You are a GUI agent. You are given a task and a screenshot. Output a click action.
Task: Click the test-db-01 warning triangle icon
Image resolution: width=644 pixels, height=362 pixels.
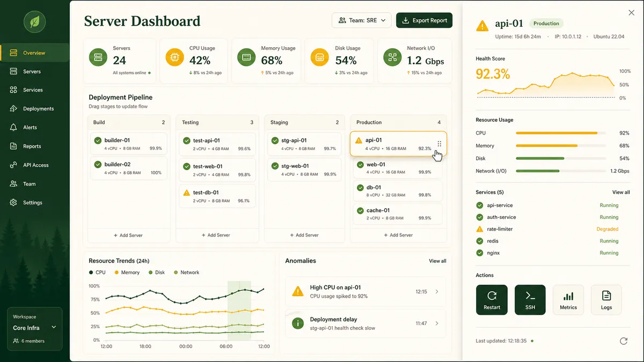[186, 192]
